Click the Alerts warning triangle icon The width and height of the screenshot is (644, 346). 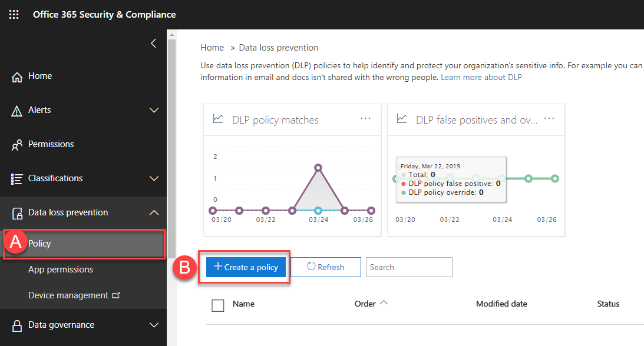pos(17,111)
